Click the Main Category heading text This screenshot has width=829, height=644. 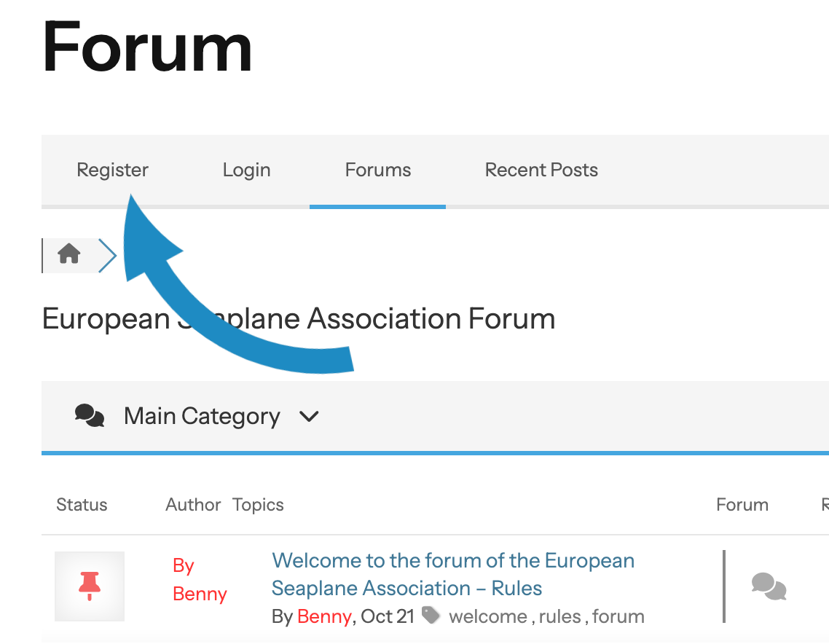[202, 417]
